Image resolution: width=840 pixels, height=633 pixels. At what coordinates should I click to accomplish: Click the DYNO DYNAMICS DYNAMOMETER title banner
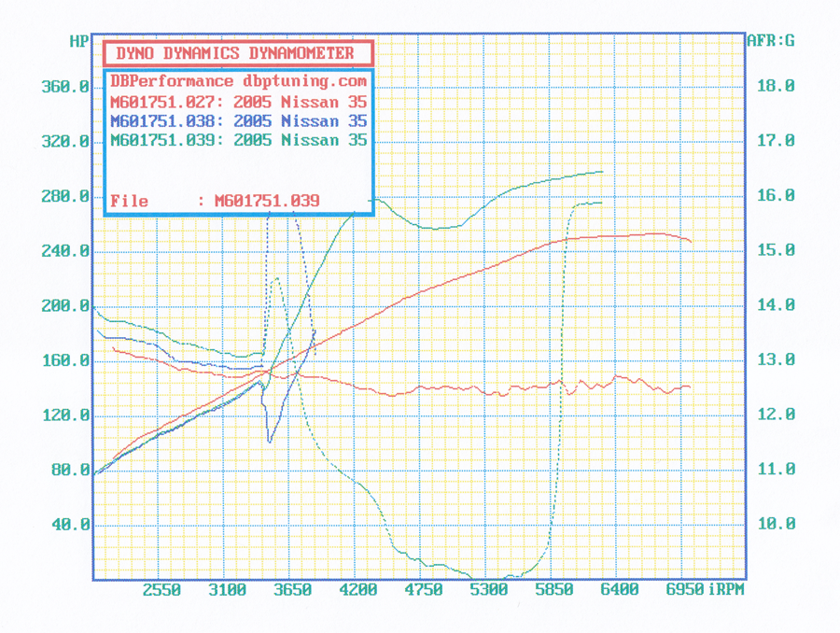238,53
